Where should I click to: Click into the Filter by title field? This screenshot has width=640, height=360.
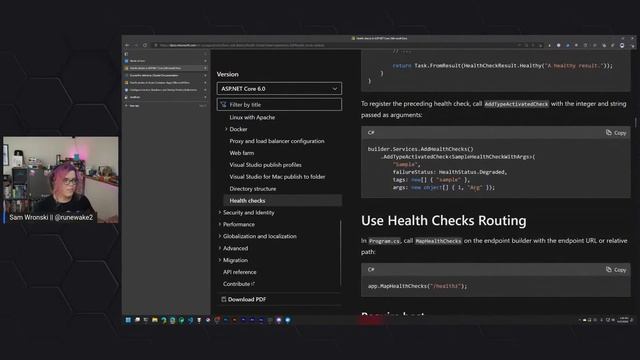279,104
